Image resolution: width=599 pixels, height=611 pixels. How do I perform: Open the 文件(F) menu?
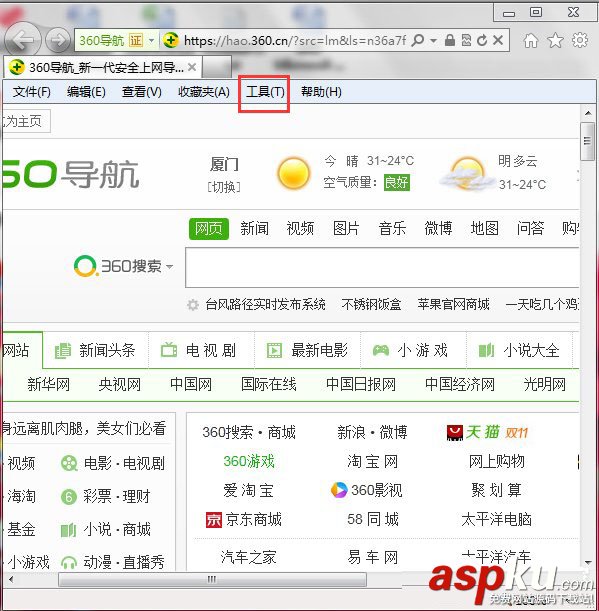pos(32,92)
